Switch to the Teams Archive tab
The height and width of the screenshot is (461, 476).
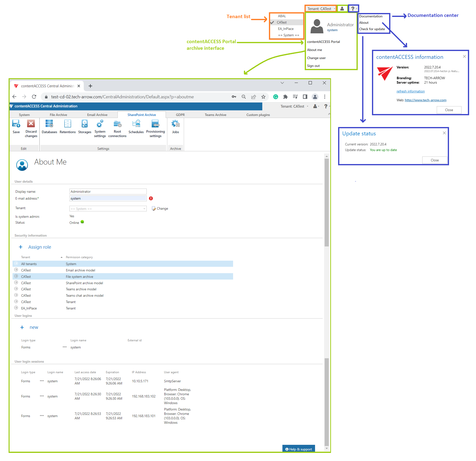click(215, 115)
